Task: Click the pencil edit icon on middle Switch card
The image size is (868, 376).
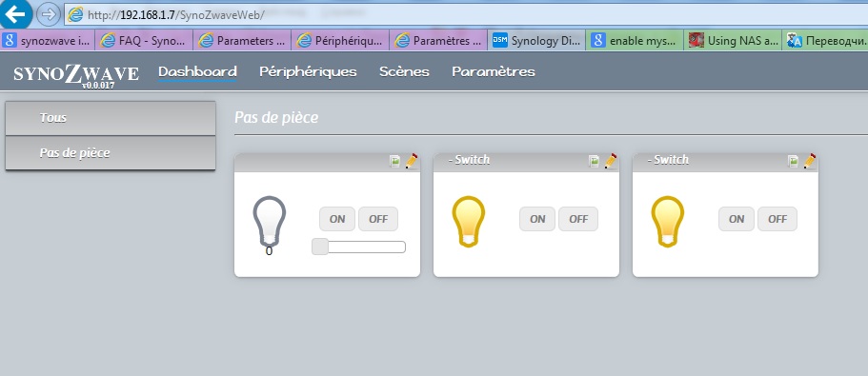Action: 611,161
